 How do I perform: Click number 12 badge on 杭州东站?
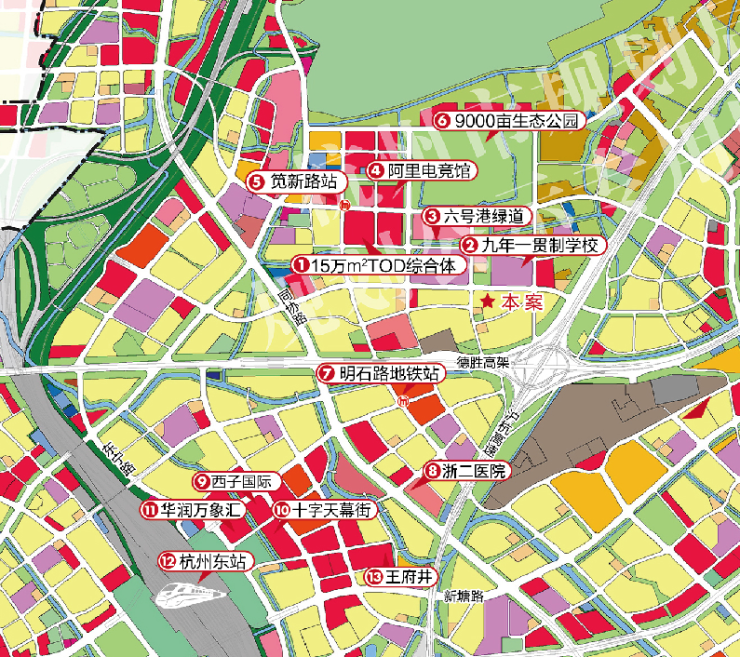pos(167,562)
